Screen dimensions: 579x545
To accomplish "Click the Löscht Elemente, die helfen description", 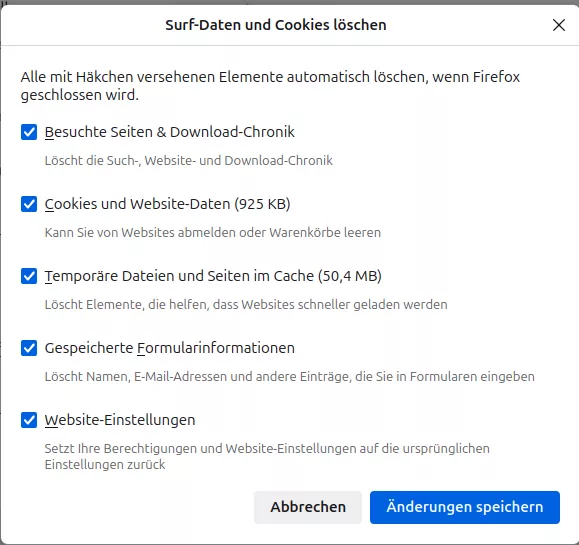I will [246, 305].
